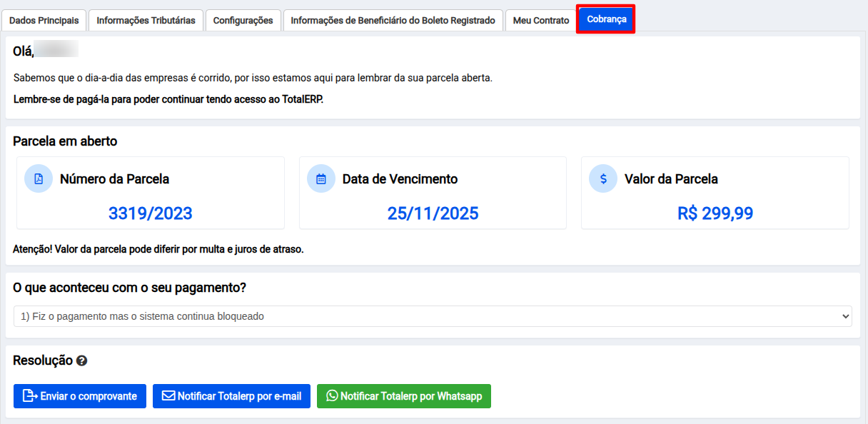This screenshot has width=868, height=424.
Task: Click the Parcela em aberto heading
Action: (x=65, y=141)
